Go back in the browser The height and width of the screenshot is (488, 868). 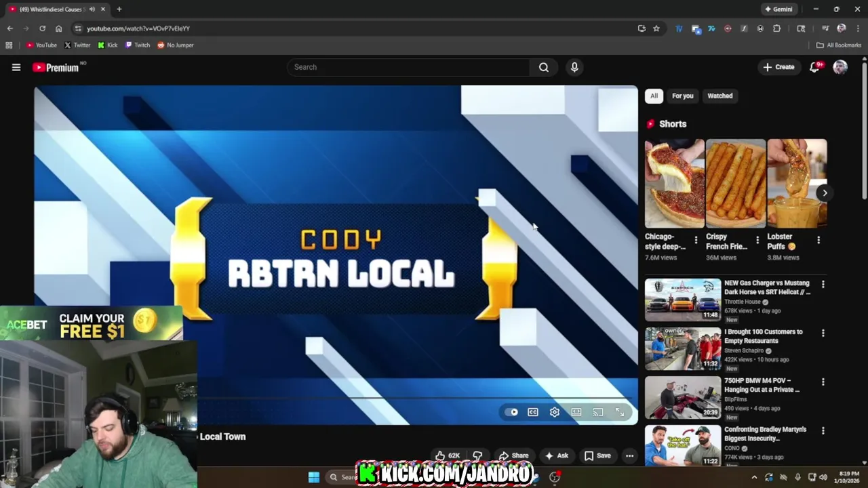9,28
